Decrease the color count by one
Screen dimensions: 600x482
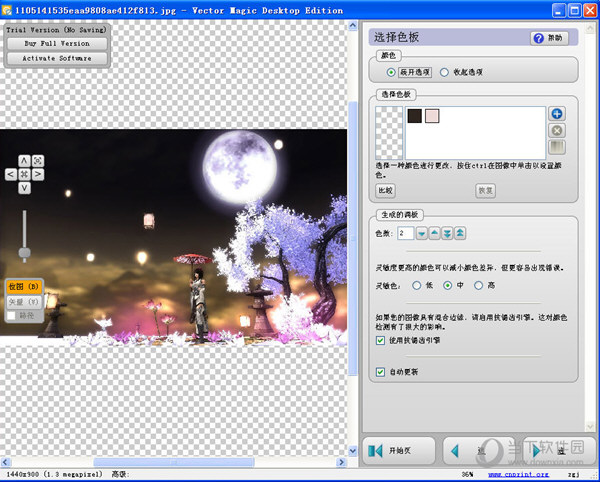422,233
